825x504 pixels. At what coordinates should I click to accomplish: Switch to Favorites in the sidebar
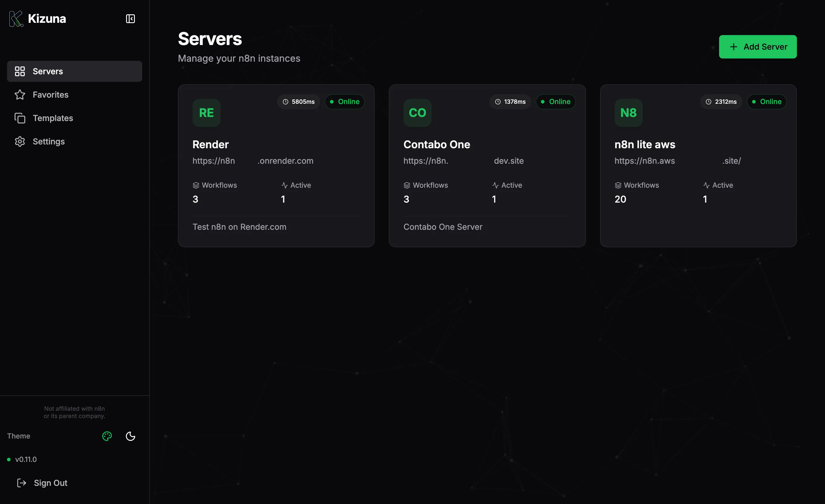[51, 95]
